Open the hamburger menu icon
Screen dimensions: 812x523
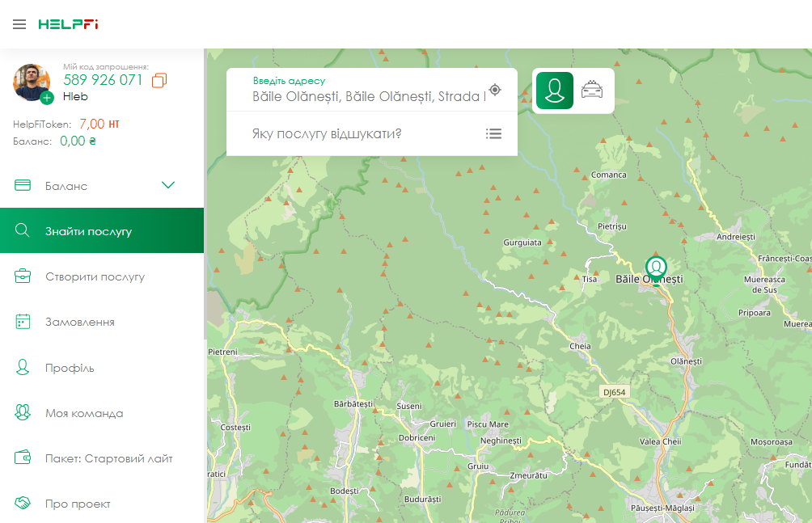(19, 24)
